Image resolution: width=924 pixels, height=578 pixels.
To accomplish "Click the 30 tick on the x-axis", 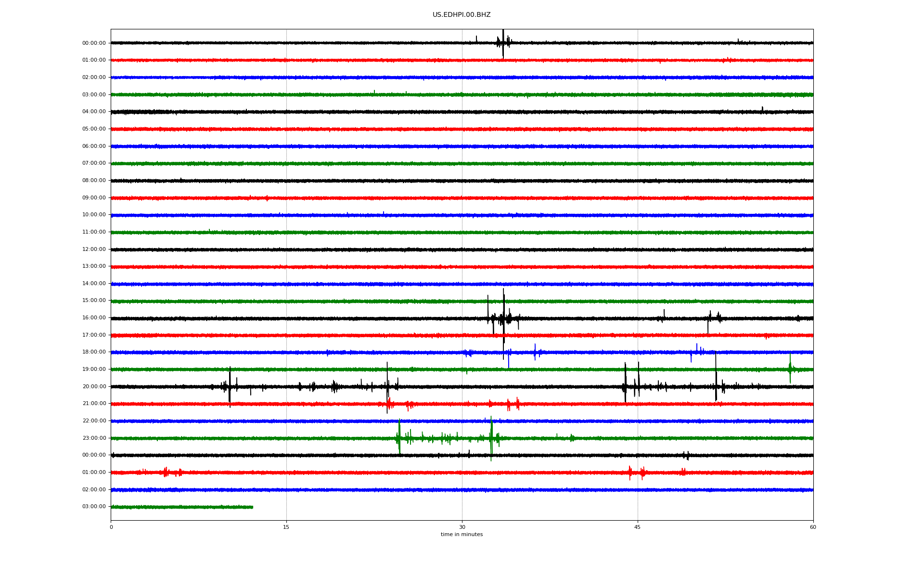I will tap(462, 527).
